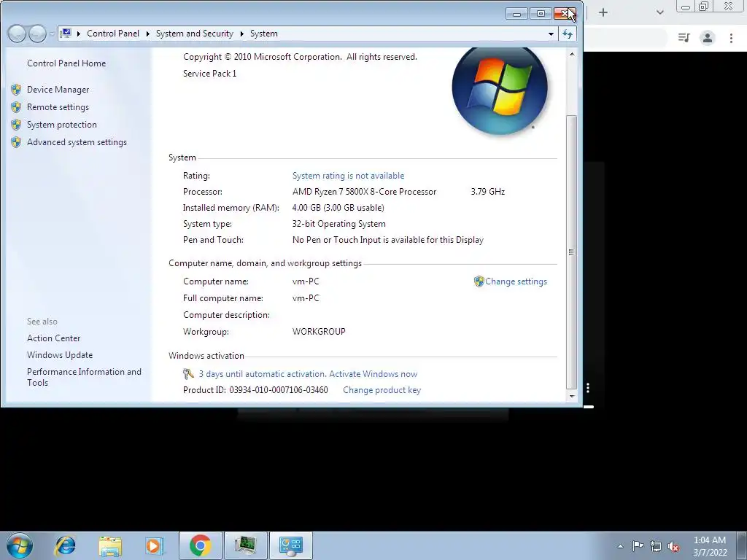Click Chrome profile avatar icon
This screenshot has height=560, width=747.
click(708, 38)
